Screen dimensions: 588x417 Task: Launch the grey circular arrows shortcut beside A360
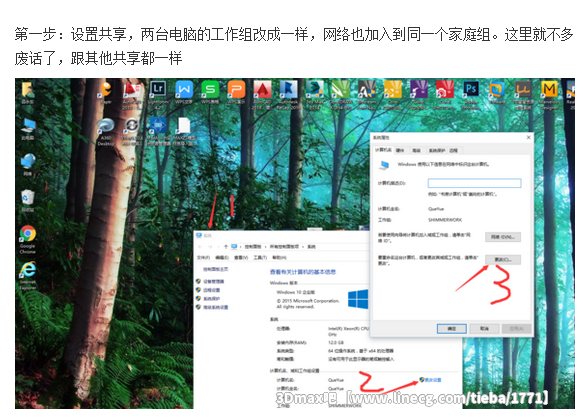coord(132,131)
